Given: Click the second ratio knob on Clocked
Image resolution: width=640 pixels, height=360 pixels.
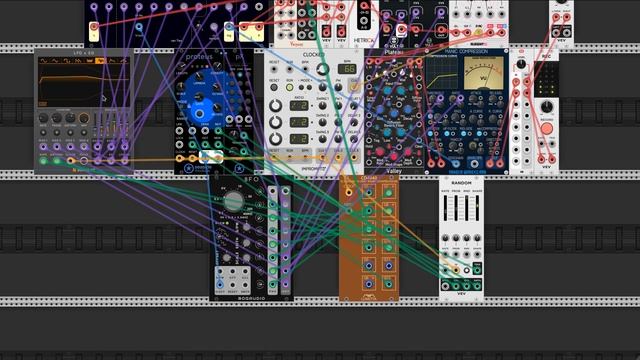Looking at the screenshot, I should point(276,122).
